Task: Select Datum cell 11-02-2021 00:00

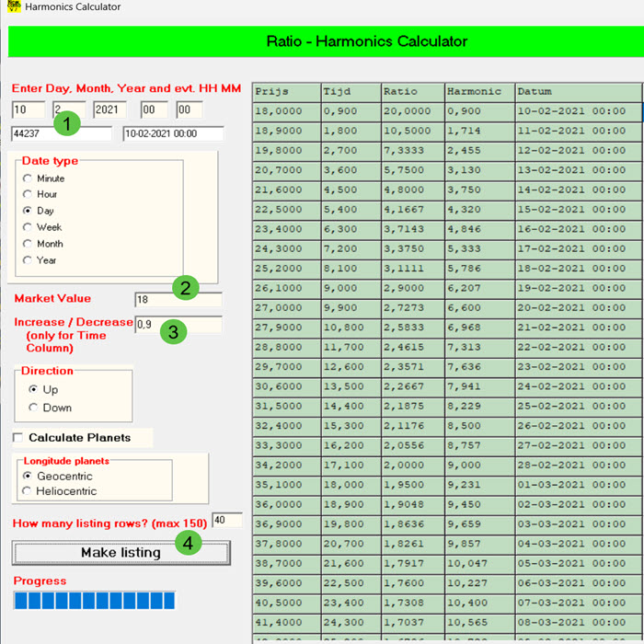Action: tap(579, 131)
